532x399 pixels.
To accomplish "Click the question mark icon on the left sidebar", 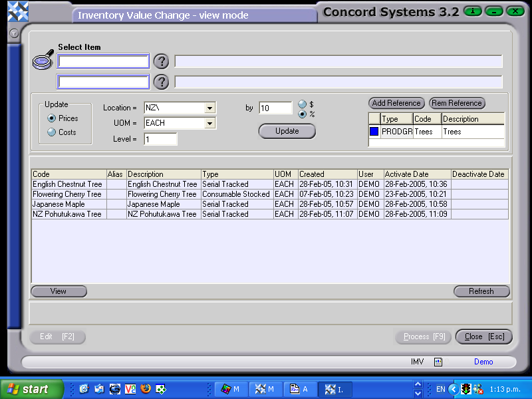I will point(13,33).
